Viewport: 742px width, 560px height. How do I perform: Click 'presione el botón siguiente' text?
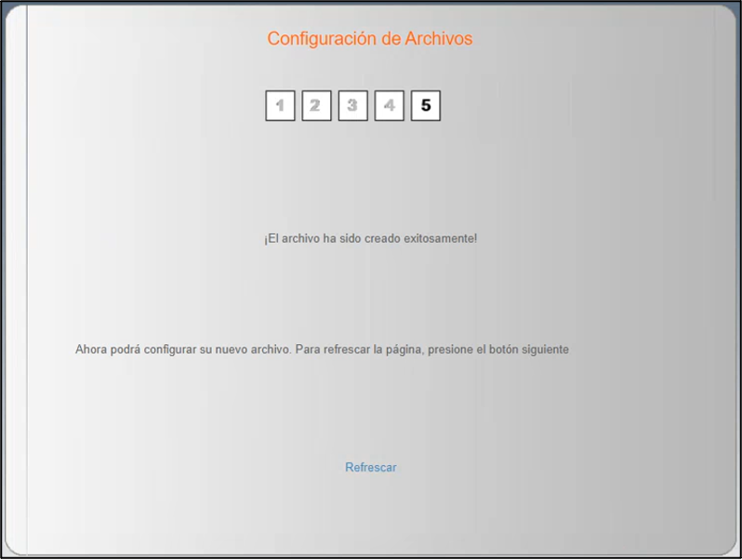498,350
